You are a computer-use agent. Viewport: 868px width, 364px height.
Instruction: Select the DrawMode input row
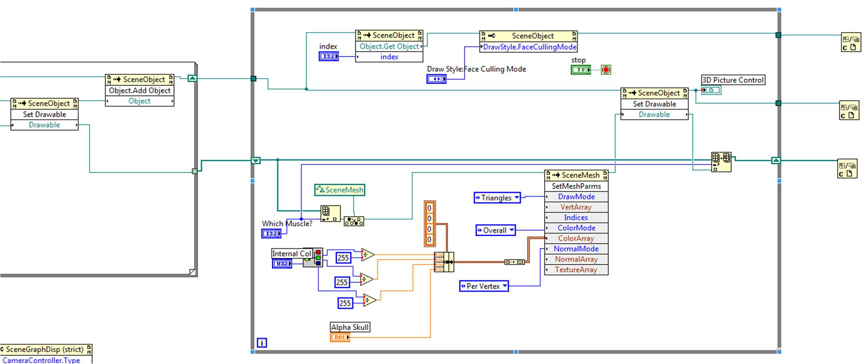coord(576,197)
